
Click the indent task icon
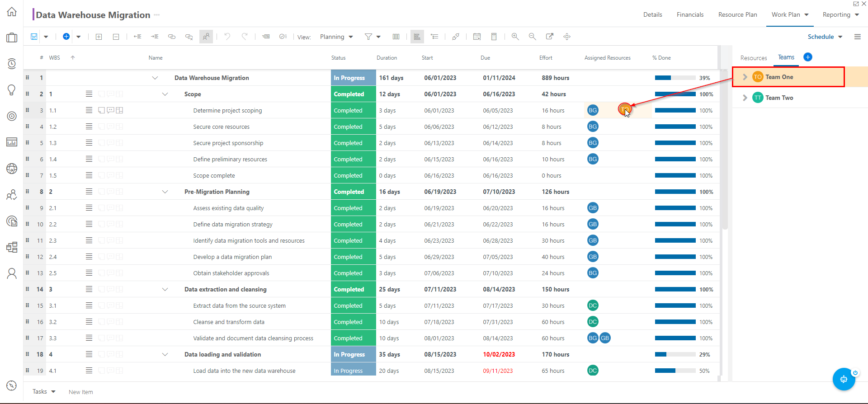click(155, 37)
